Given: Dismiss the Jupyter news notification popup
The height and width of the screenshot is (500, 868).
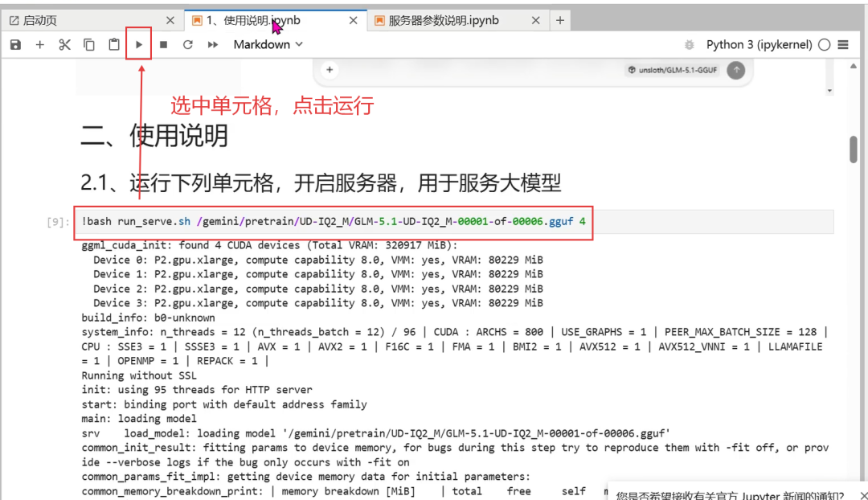Looking at the screenshot, I should (x=863, y=495).
